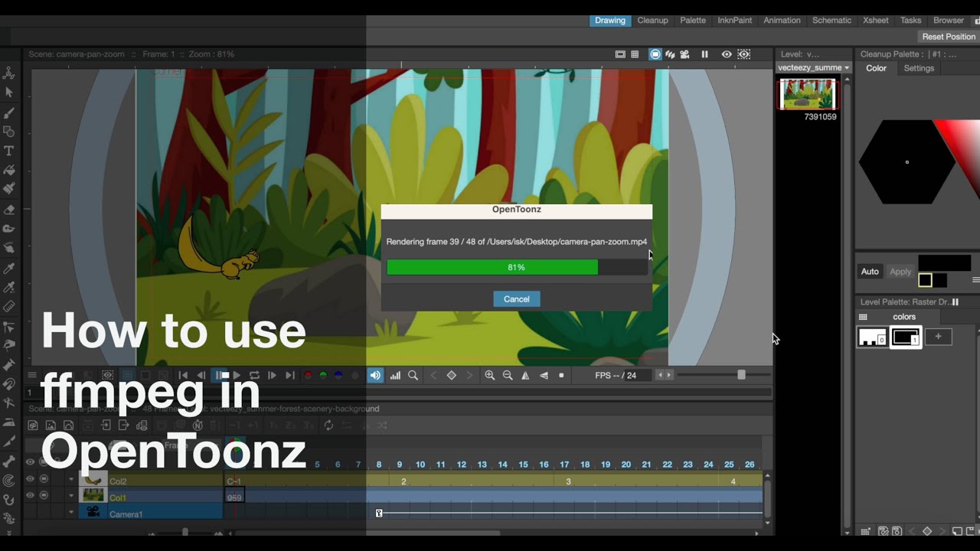Image resolution: width=980 pixels, height=551 pixels.
Task: Select color style 1 in Level Palette
Action: [906, 337]
